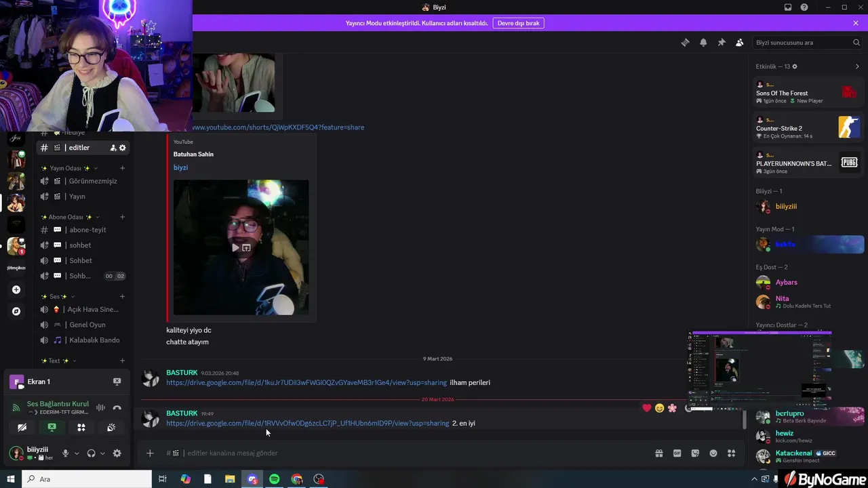Screen dimensions: 868x488
Task: Join the Sohbet voice channel
Action: 83,260
